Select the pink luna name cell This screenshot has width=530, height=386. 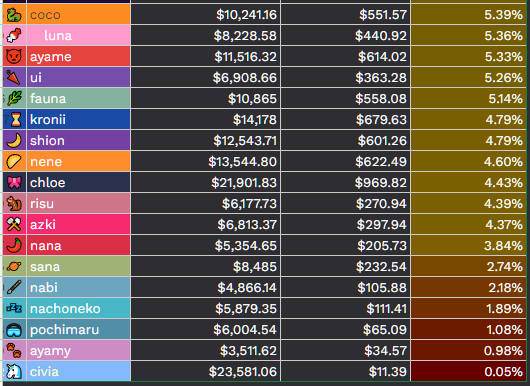pos(78,35)
